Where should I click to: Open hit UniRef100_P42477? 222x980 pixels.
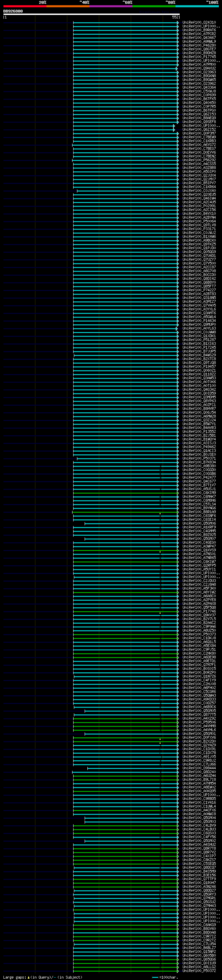pos(199,477)
